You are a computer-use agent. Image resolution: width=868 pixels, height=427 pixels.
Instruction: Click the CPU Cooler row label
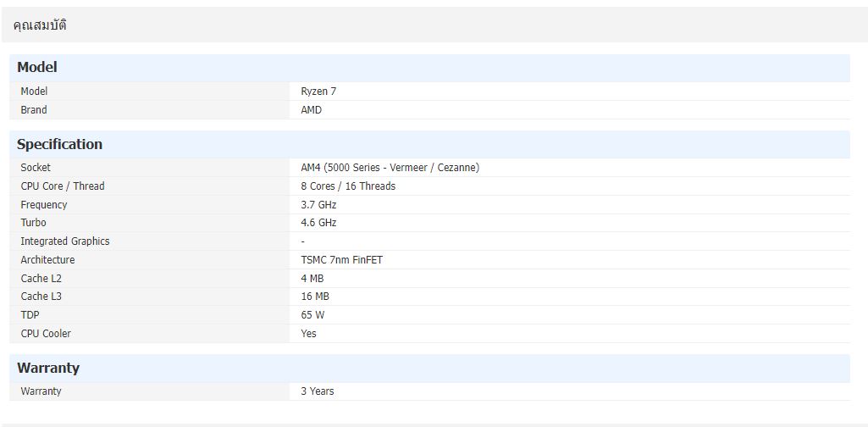coord(46,334)
